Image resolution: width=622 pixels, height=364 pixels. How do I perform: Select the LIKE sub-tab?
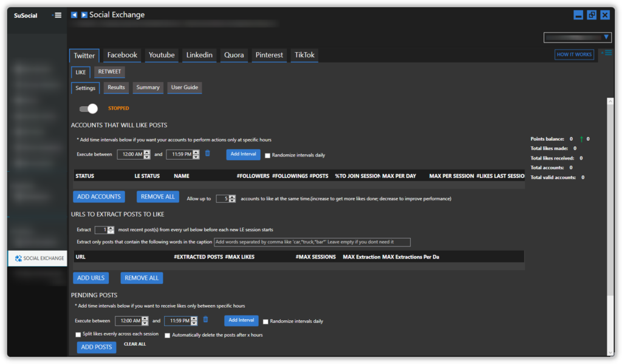(81, 72)
